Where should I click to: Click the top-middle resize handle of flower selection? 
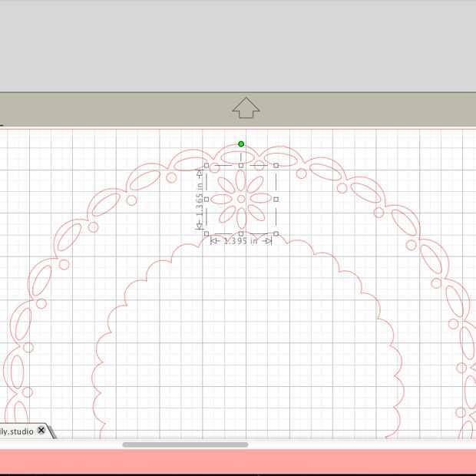241,165
